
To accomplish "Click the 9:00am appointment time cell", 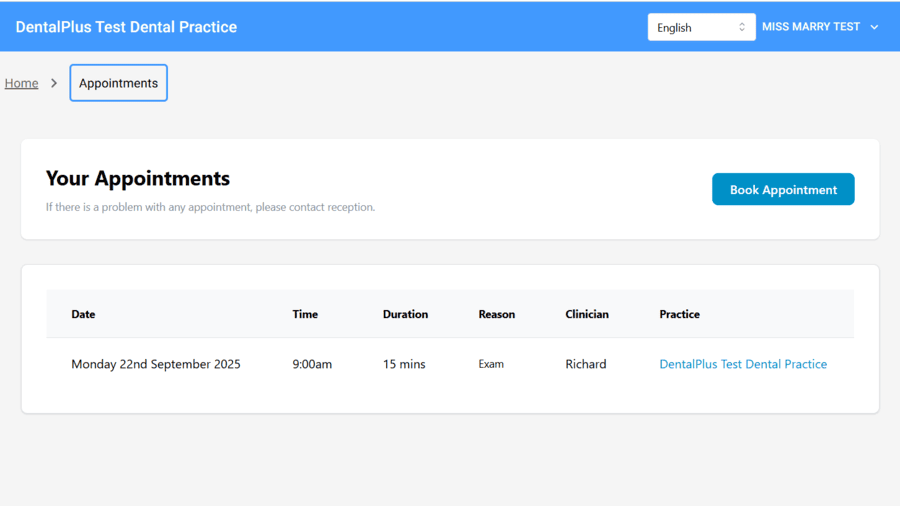I will coord(312,364).
